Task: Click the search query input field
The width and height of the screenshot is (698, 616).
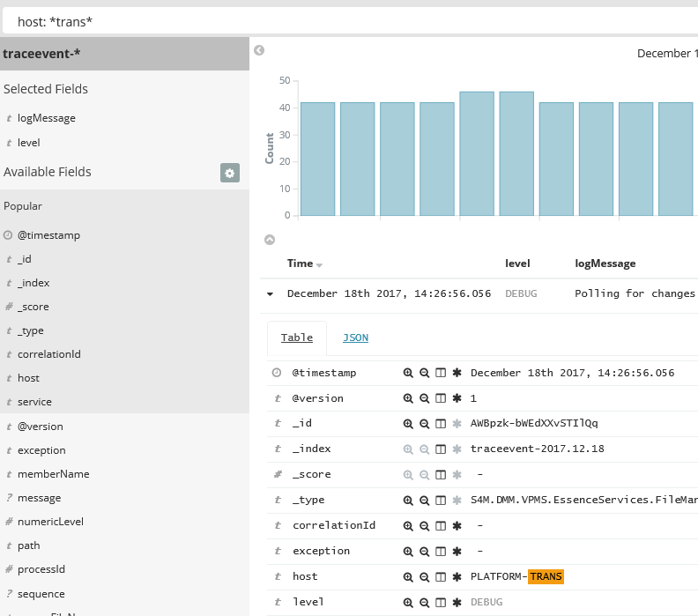Action: [x=353, y=21]
